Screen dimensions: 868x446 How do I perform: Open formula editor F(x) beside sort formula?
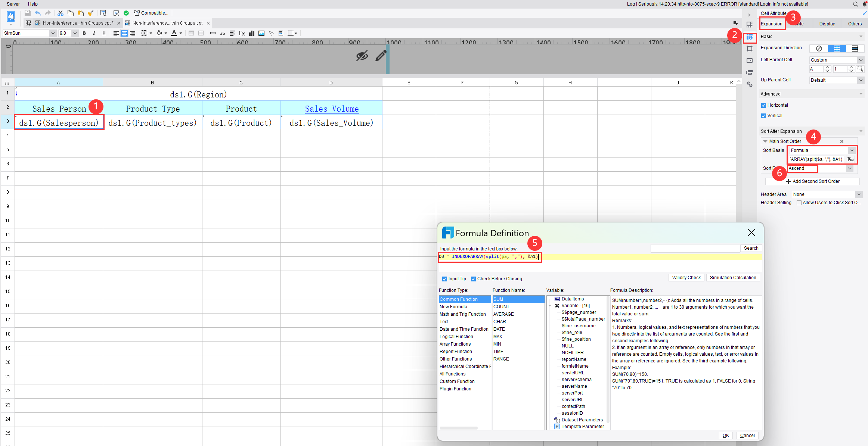(x=850, y=159)
